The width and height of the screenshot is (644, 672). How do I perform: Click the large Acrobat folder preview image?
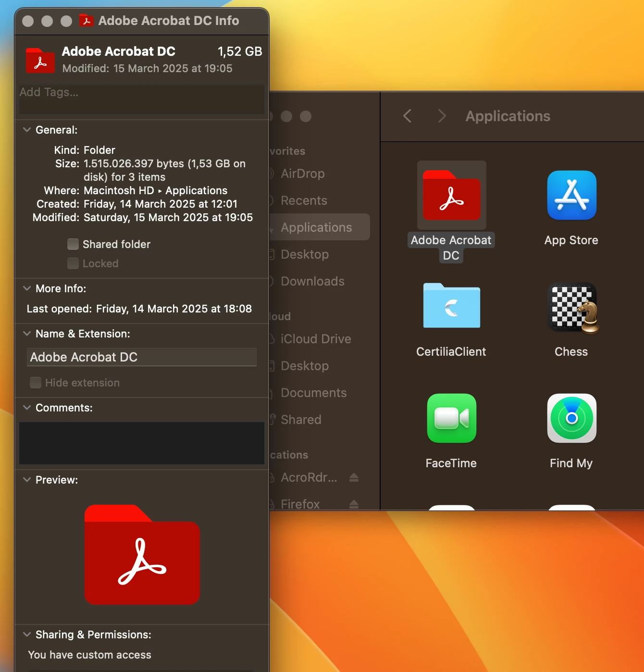click(x=142, y=555)
